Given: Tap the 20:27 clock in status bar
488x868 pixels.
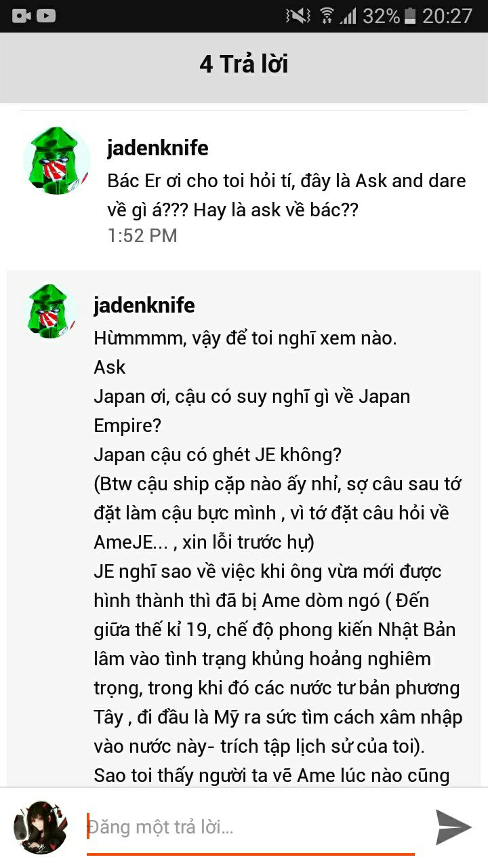Looking at the screenshot, I should point(447,15).
